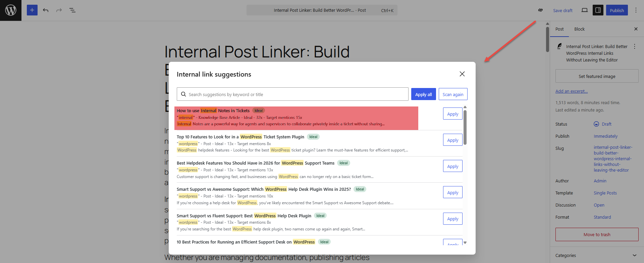This screenshot has height=263, width=644.
Task: Click the Ideal badge on the Internal Notes row
Action: 259,111
